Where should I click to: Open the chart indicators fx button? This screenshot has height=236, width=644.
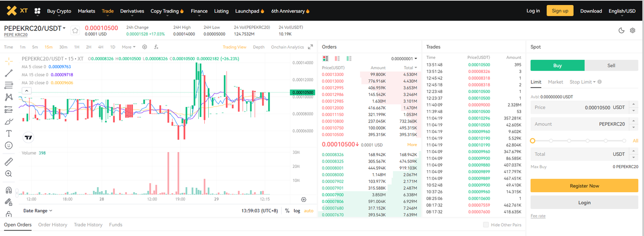coord(156,47)
